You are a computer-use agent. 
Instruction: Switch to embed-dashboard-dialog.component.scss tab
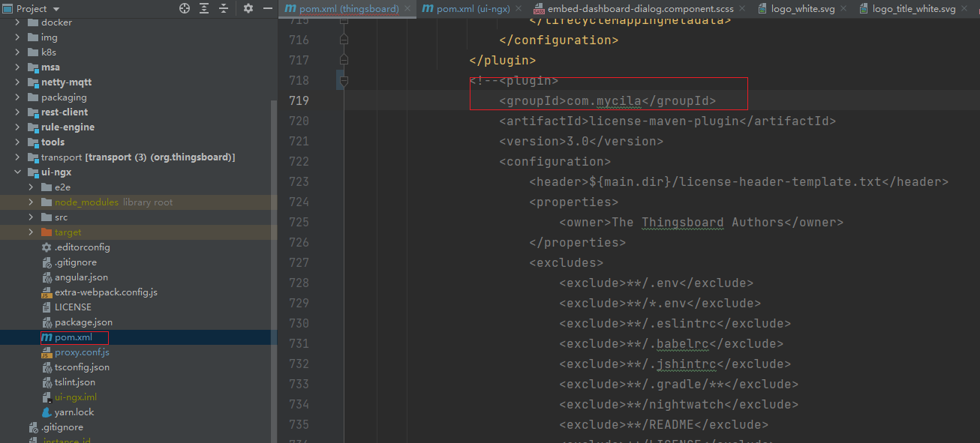point(638,9)
